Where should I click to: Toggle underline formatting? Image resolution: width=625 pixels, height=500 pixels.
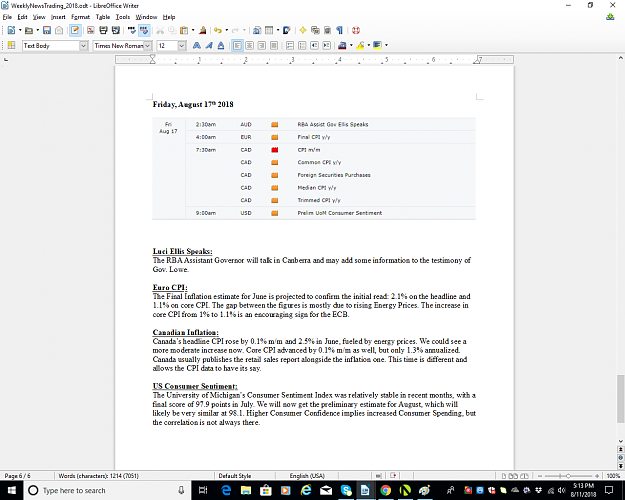pos(221,45)
